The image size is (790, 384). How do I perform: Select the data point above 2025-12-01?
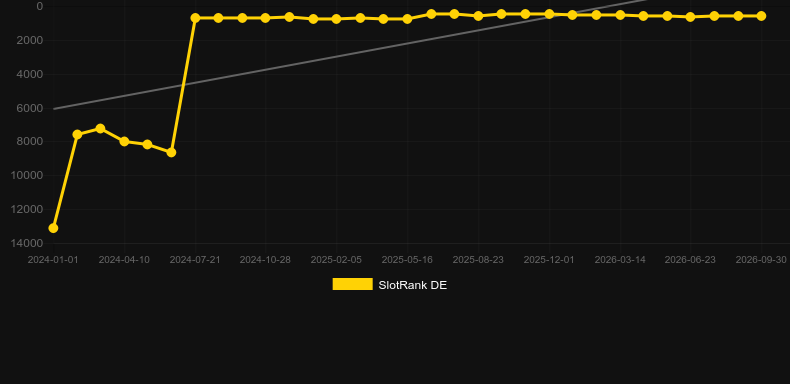coord(550,14)
